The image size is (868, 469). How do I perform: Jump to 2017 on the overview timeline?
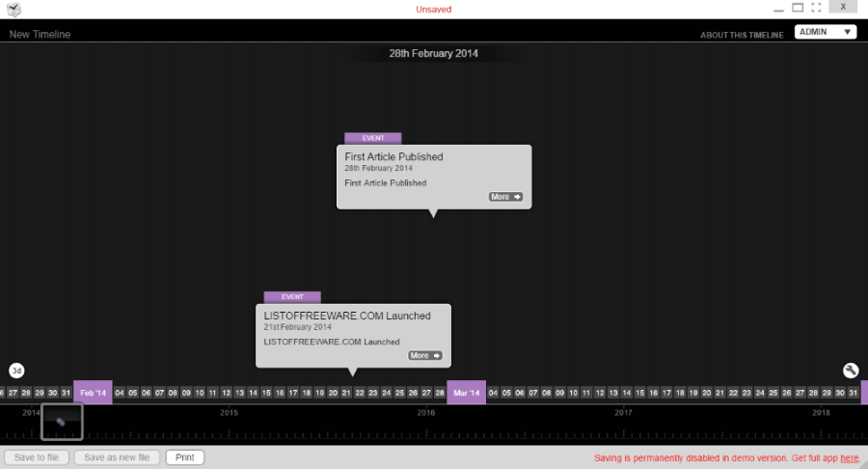[623, 412]
